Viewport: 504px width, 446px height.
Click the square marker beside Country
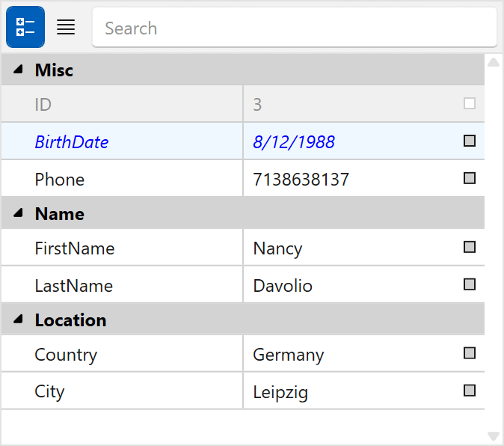tap(470, 353)
